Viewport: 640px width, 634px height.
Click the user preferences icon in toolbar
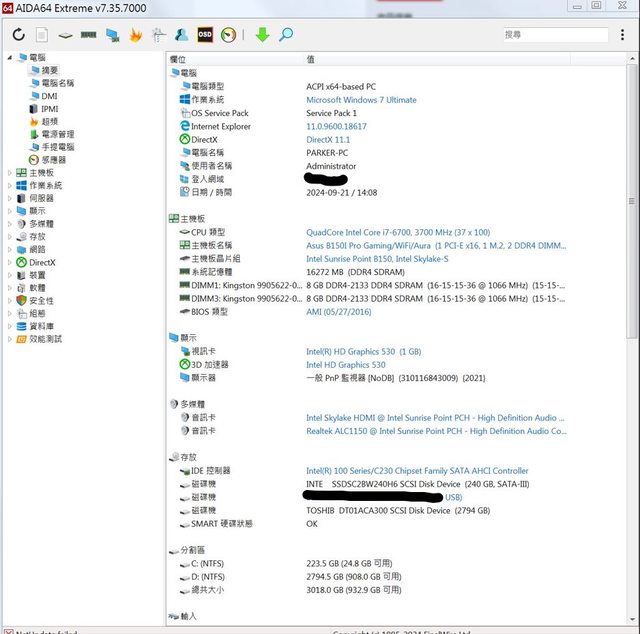(x=181, y=35)
